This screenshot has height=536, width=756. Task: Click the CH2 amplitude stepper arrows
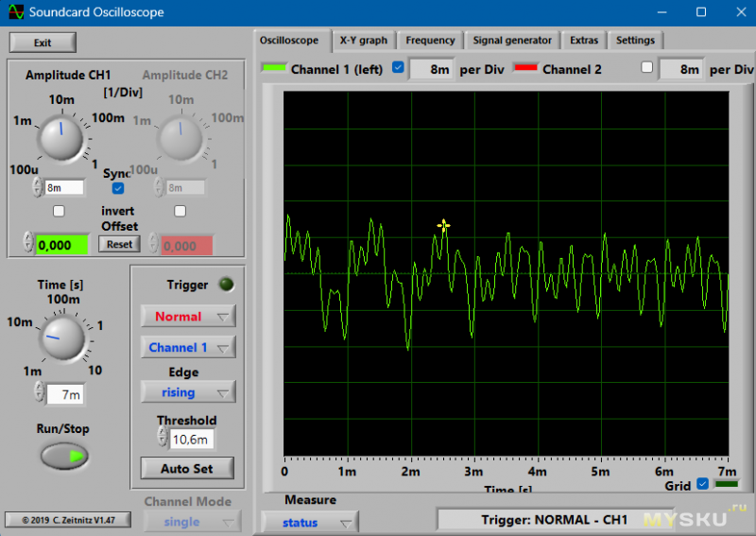[x=158, y=187]
